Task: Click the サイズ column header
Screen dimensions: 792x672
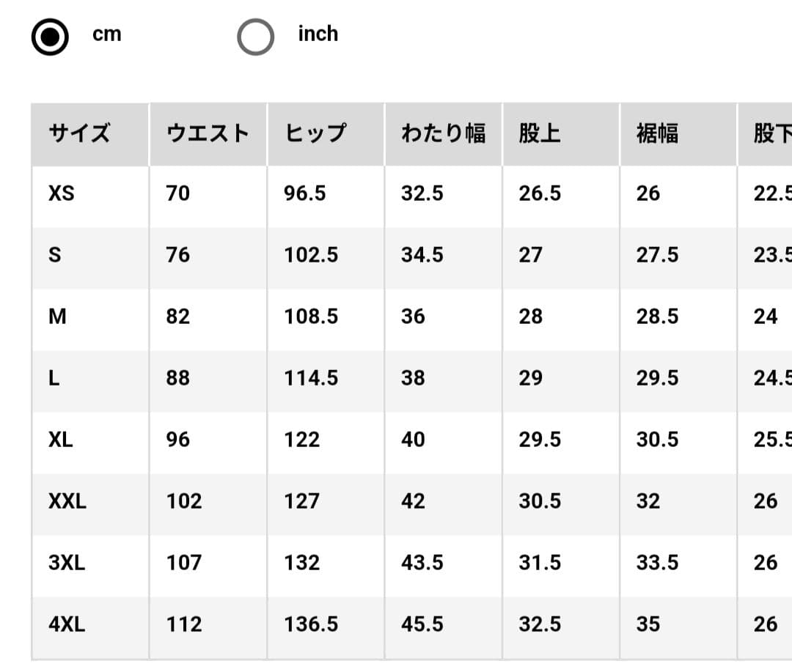Action: pyautogui.click(x=79, y=134)
